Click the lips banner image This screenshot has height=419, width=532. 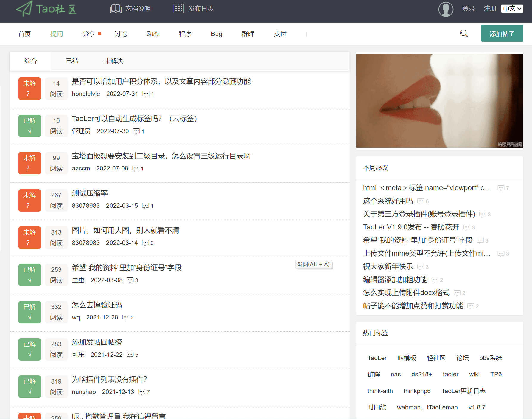[x=440, y=101]
